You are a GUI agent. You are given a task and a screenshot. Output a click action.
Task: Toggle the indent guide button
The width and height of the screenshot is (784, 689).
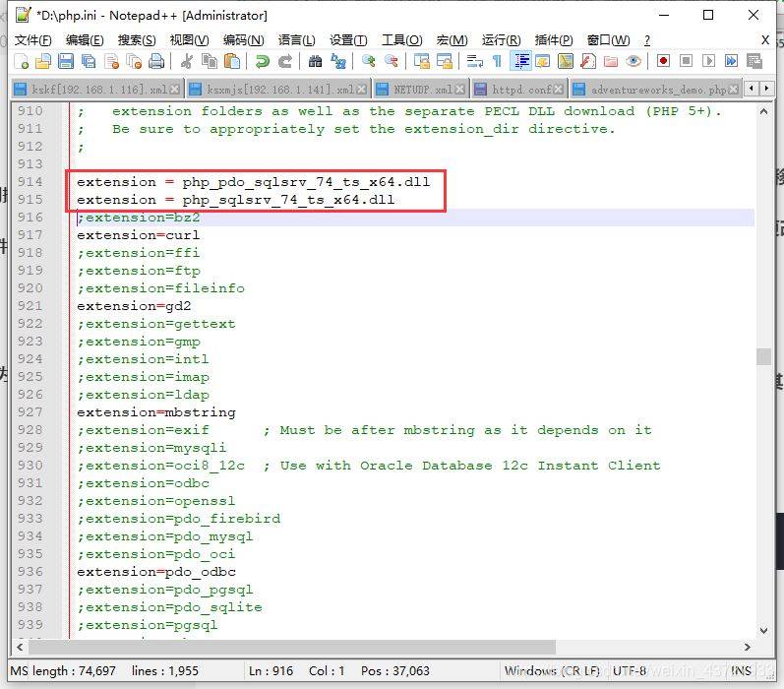tap(521, 62)
